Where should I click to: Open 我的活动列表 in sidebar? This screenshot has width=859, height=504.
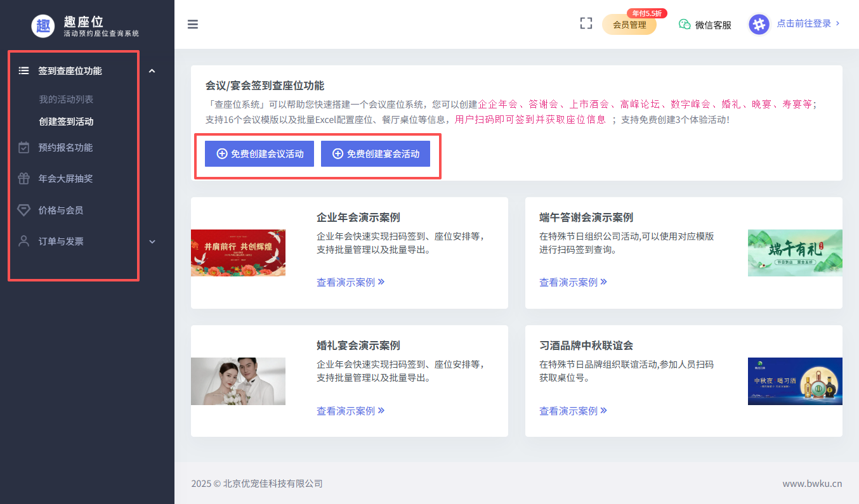(66, 100)
